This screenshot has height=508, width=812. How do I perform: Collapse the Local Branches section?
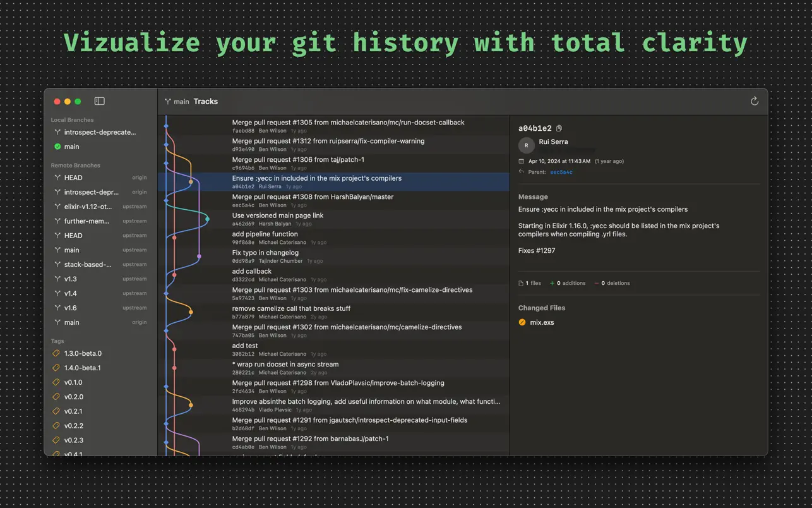tap(71, 119)
